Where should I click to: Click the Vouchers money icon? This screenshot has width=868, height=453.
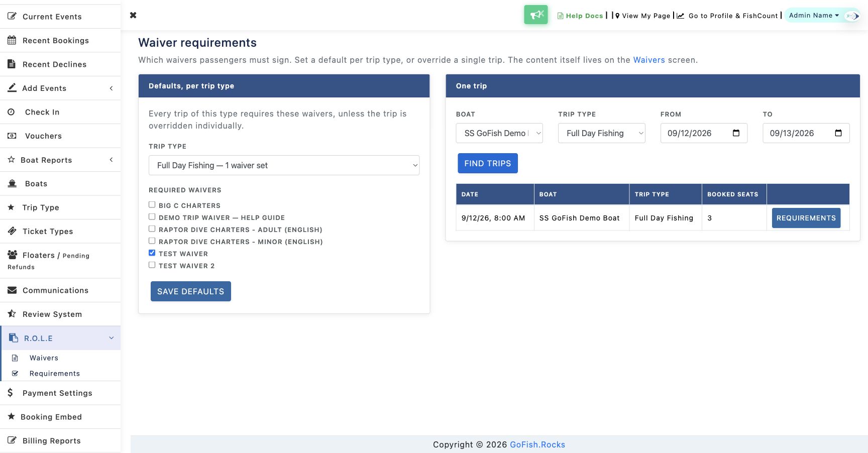12,136
